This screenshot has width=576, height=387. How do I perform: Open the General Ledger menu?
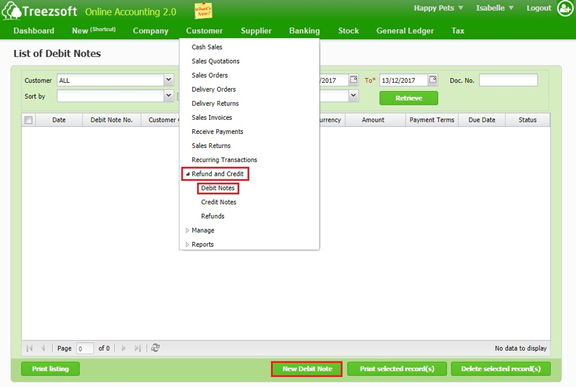tap(405, 31)
